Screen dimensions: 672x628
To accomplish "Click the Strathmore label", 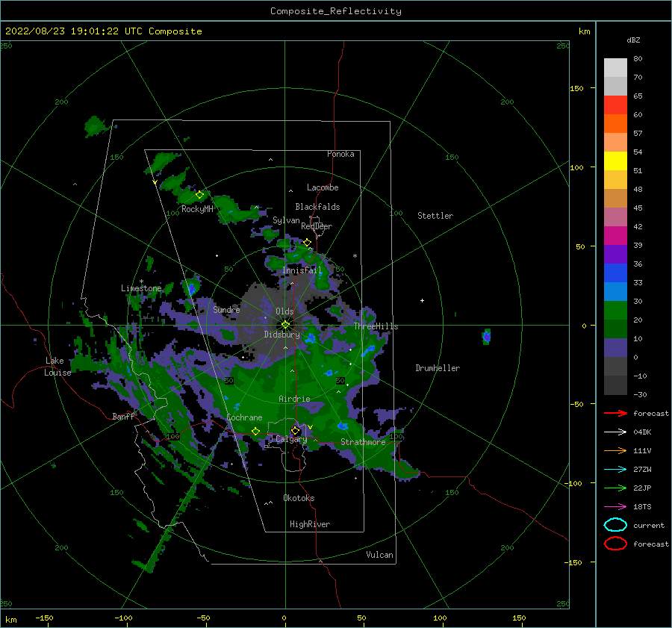I will pos(363,442).
